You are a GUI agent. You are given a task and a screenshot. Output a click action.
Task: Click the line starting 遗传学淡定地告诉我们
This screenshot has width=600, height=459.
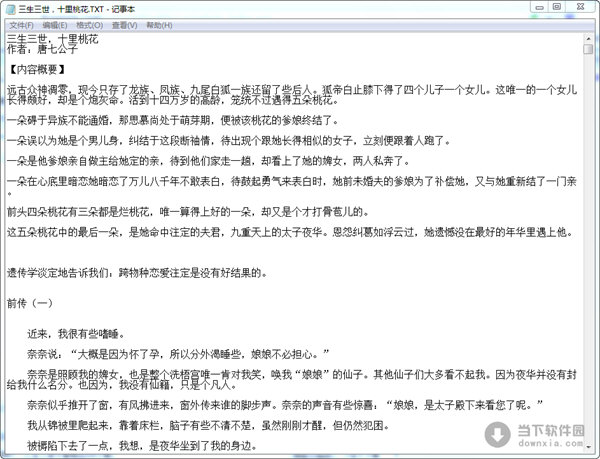(137, 273)
